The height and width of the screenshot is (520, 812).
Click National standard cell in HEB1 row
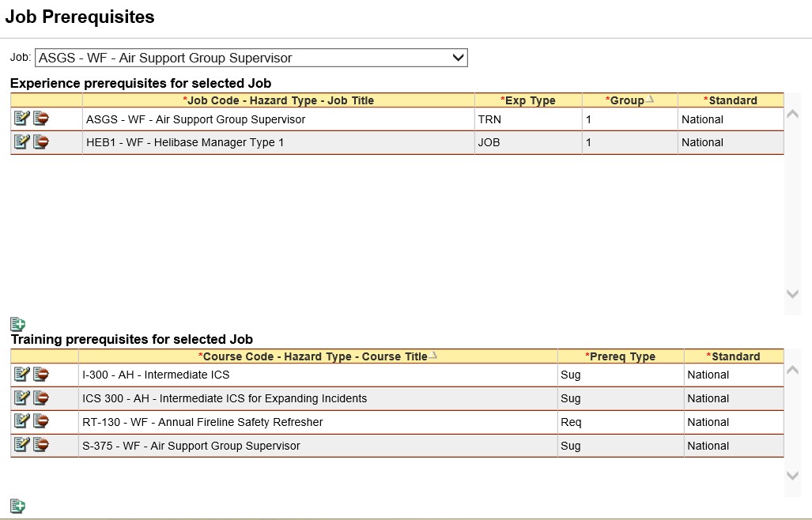(x=731, y=142)
